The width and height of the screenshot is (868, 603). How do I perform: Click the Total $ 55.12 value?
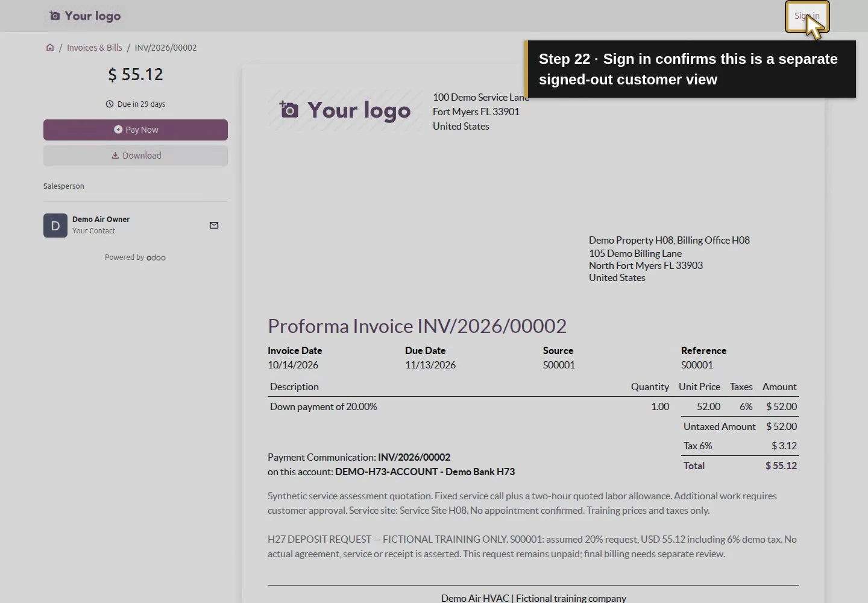781,466
